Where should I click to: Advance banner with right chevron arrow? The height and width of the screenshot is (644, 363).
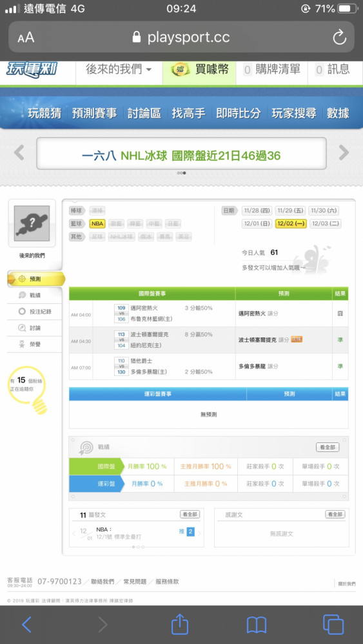tap(344, 153)
